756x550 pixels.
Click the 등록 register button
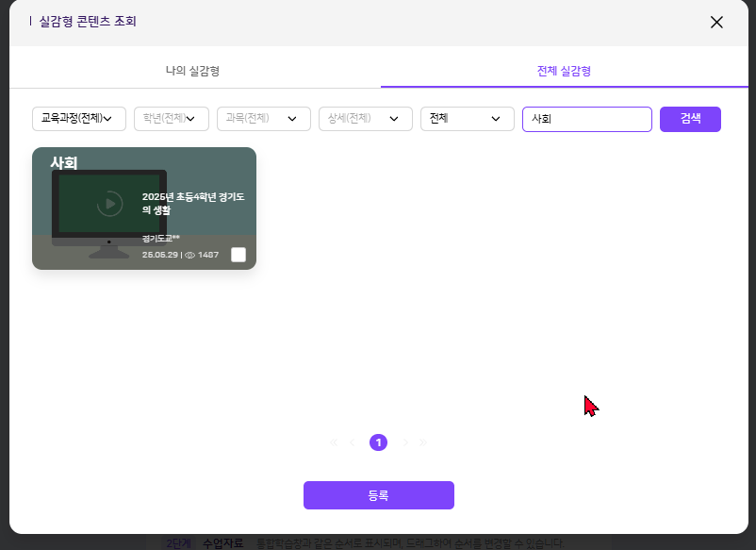378,495
